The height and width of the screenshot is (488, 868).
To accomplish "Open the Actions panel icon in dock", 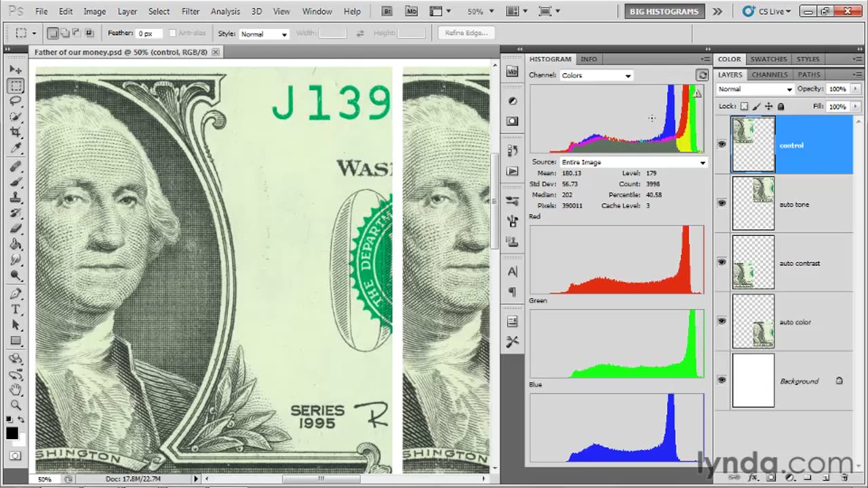I will click(513, 171).
